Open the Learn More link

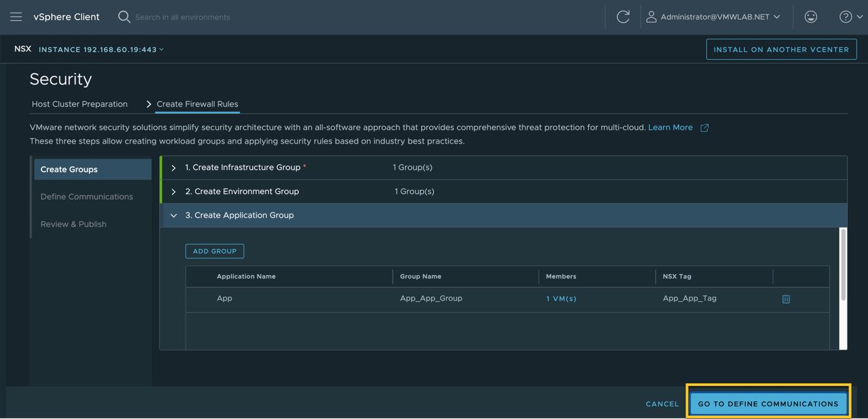[x=670, y=127]
